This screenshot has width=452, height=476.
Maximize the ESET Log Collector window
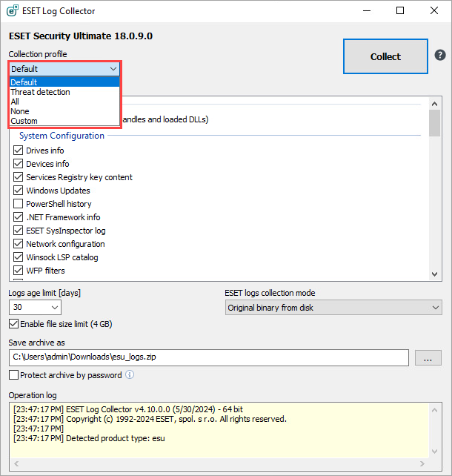400,10
